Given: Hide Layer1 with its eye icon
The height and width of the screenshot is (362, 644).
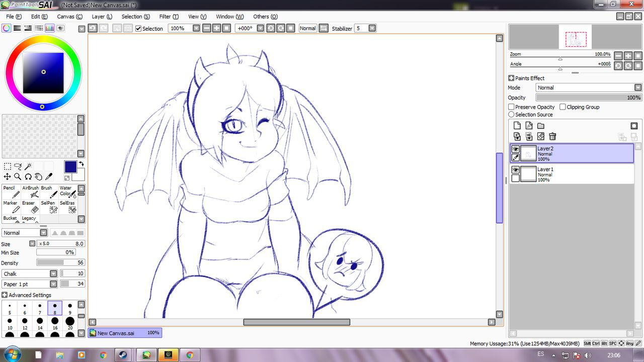Looking at the screenshot, I should click(x=516, y=170).
